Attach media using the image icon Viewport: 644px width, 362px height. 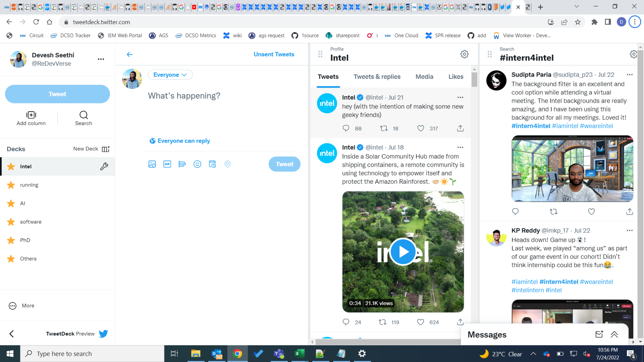152,164
